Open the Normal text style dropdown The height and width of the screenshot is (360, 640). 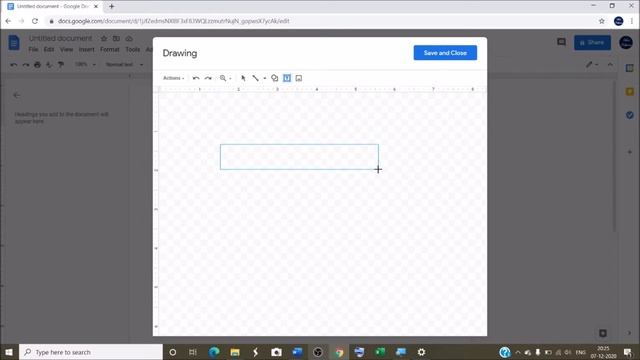[124, 64]
